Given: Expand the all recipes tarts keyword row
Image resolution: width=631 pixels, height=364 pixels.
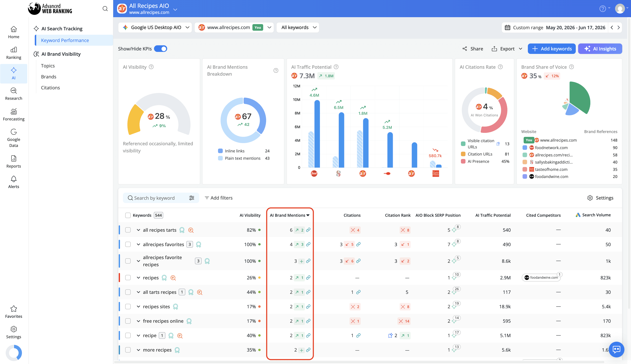Looking at the screenshot, I should click(x=138, y=230).
